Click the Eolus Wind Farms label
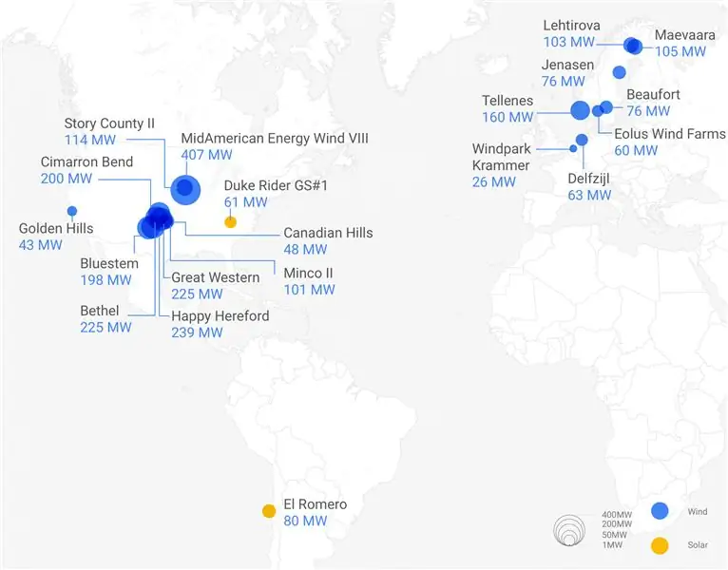 click(669, 134)
